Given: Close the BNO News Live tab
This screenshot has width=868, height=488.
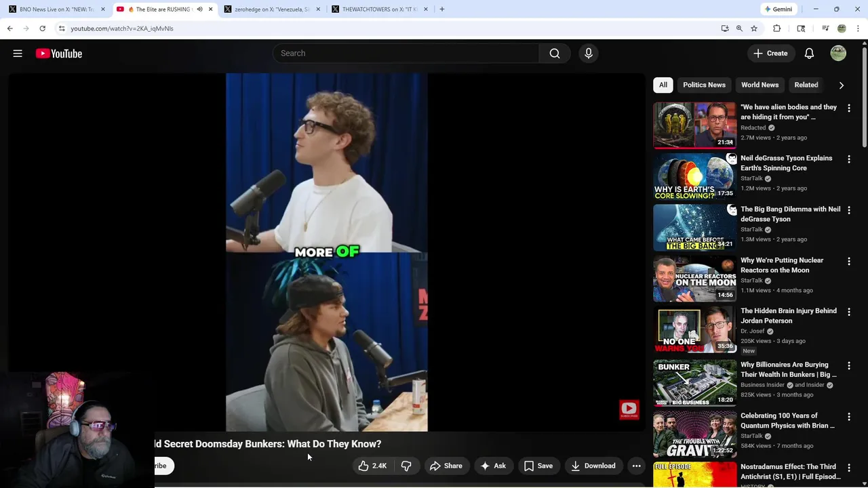Looking at the screenshot, I should point(103,9).
